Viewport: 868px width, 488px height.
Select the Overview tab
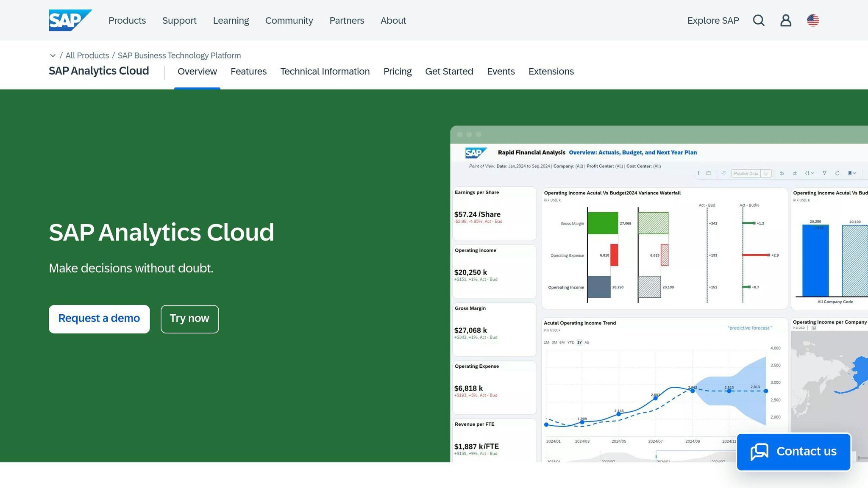click(197, 72)
